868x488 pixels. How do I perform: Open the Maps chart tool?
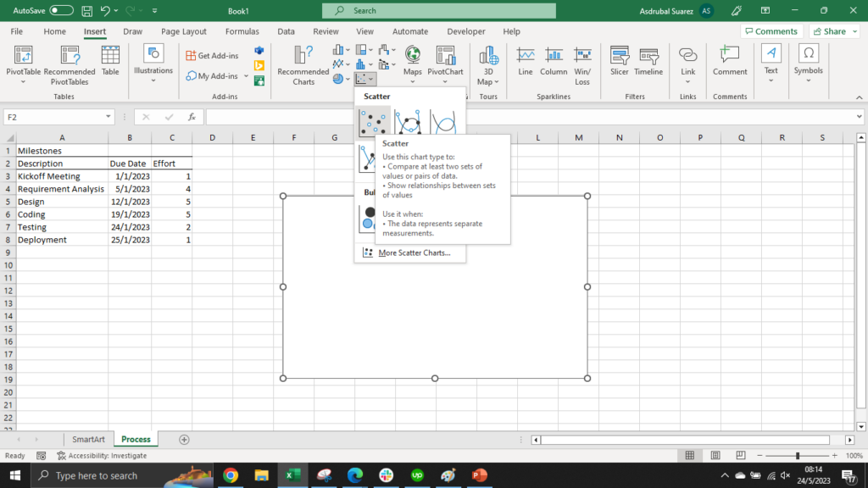pos(412,61)
